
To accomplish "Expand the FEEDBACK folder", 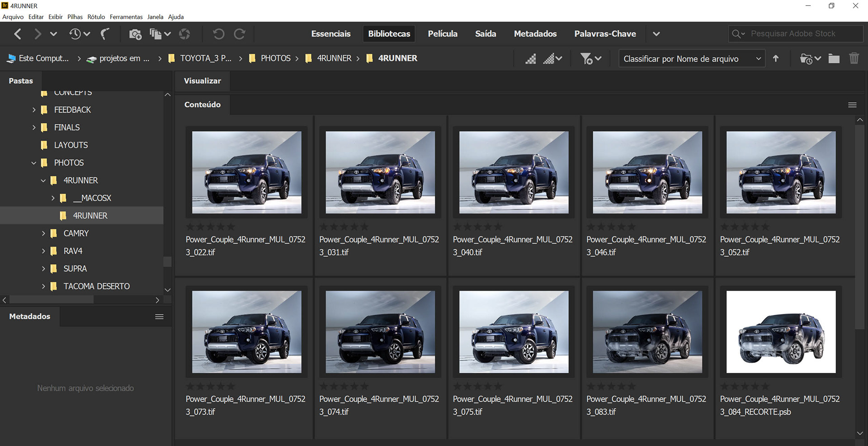I will point(34,110).
